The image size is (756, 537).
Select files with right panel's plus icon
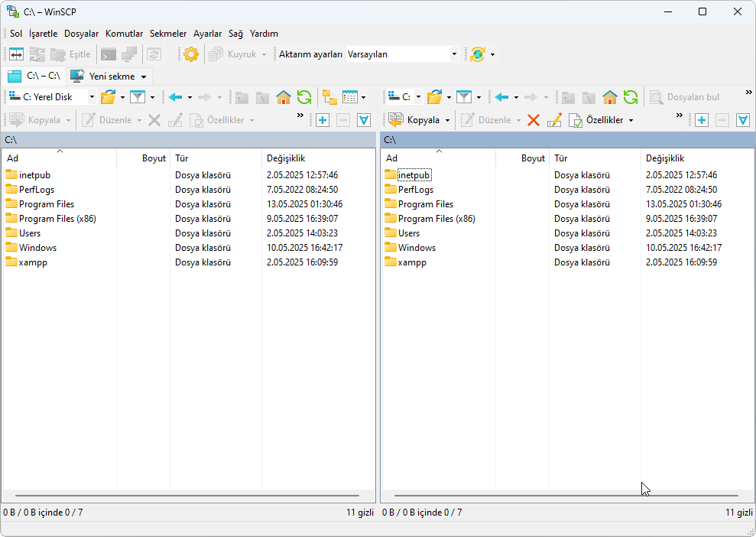pyautogui.click(x=702, y=120)
